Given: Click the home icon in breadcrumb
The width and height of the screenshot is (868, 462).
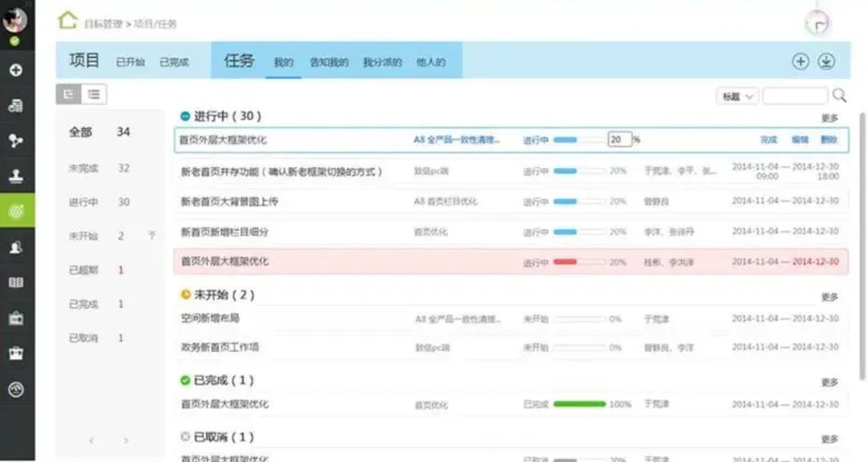Looking at the screenshot, I should point(68,21).
